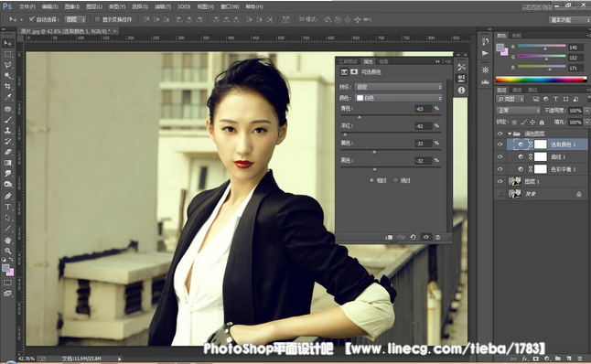Viewport: 591px width, 364px height.
Task: Select the Hand tool
Action: click(x=7, y=240)
